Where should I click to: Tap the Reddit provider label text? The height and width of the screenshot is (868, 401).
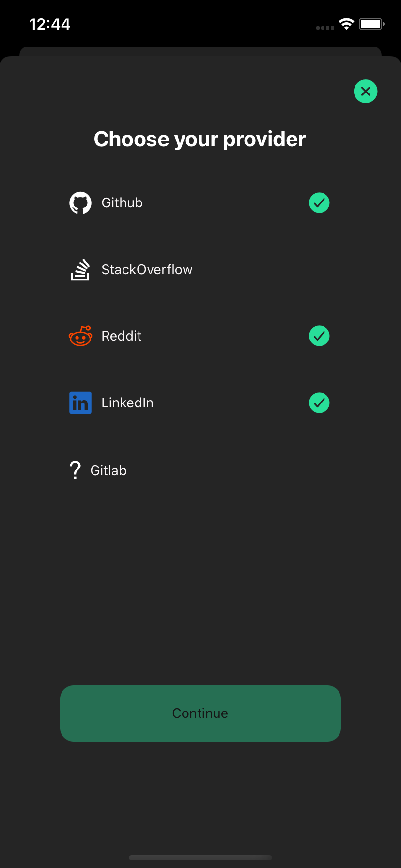(121, 336)
